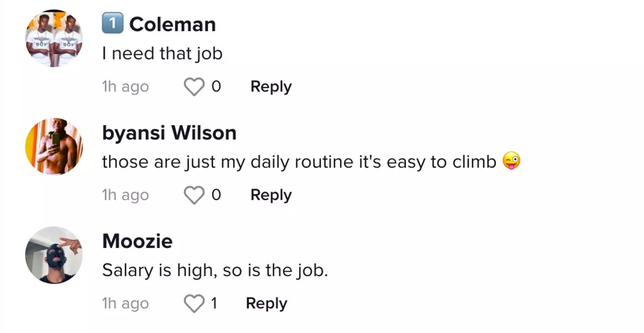Click the number 1 badge beside Coleman

pyautogui.click(x=113, y=23)
